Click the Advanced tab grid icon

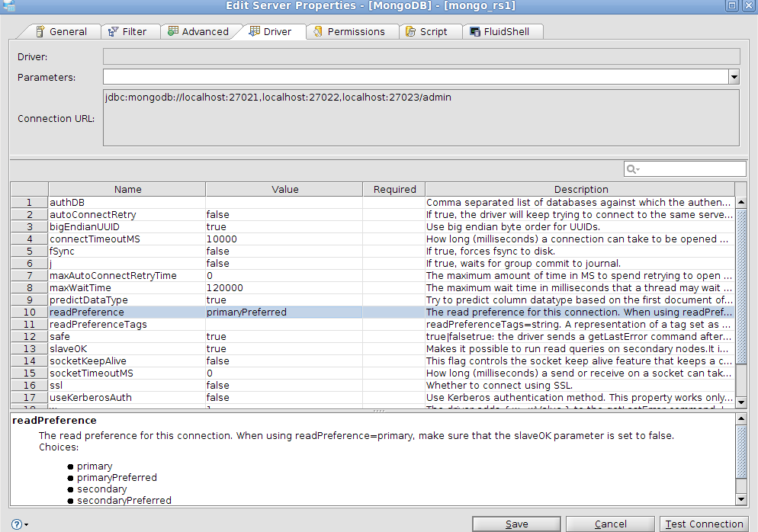click(x=173, y=31)
